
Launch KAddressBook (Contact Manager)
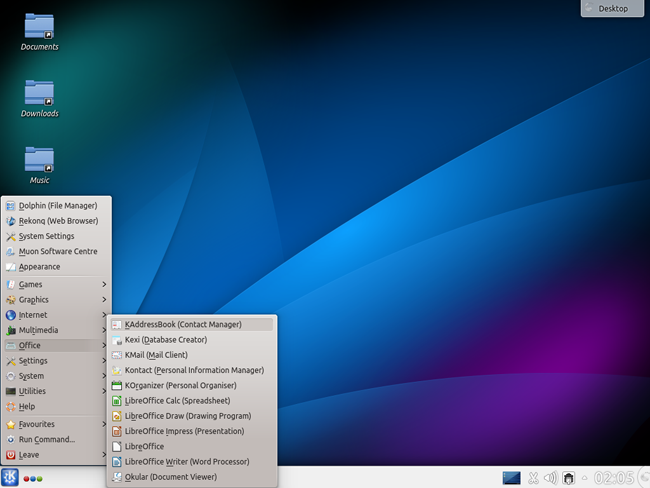[192, 325]
